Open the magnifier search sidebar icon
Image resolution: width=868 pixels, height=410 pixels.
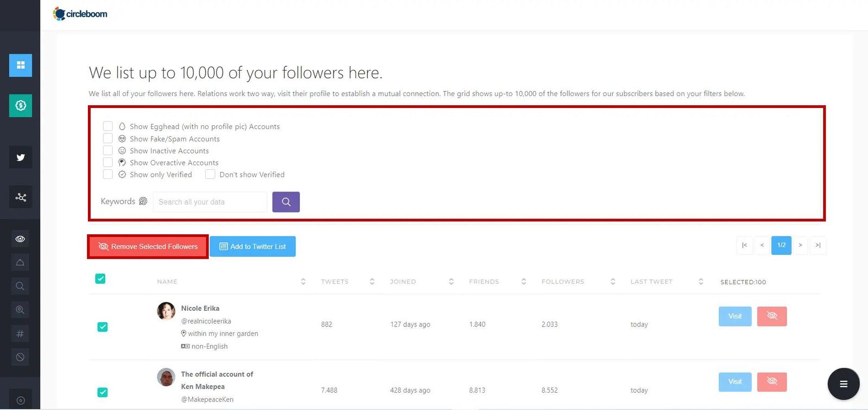coord(20,286)
